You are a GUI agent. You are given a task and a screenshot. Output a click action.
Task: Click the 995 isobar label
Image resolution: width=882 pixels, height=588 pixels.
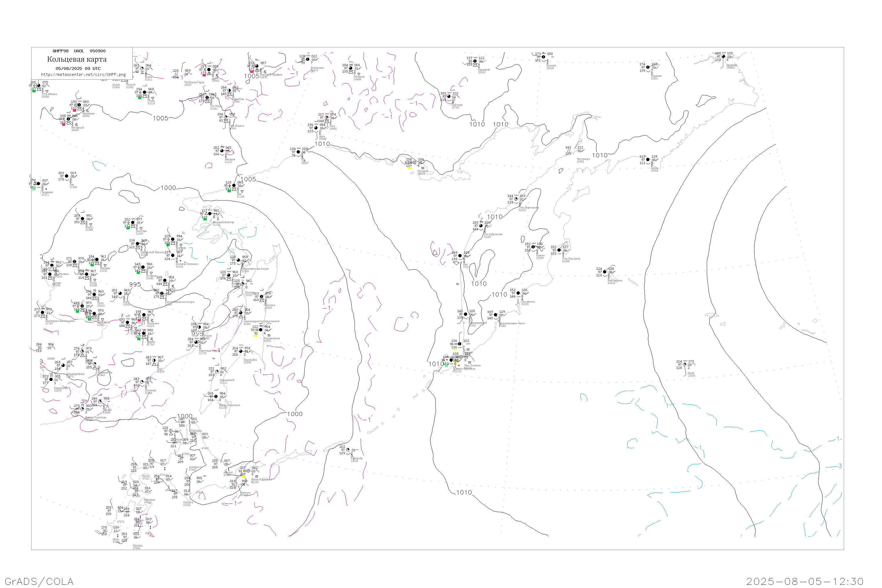[x=135, y=285]
